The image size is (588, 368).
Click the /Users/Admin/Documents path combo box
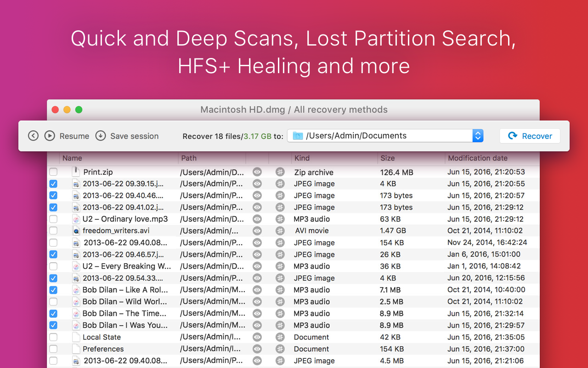click(x=381, y=136)
